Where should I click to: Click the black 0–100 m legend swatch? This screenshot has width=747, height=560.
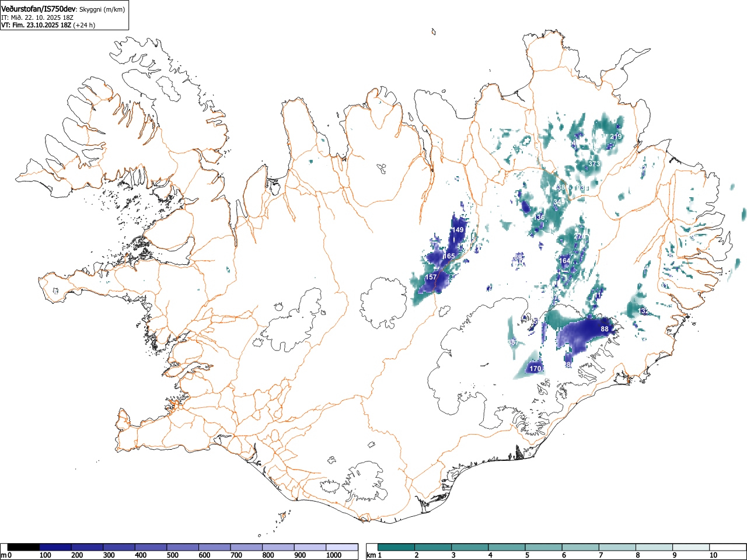click(x=24, y=547)
